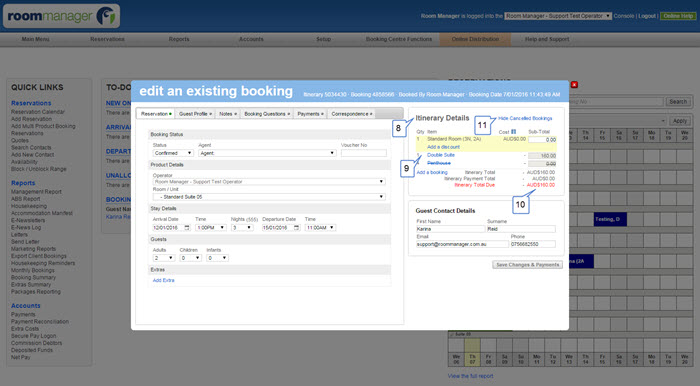Click the Online Help button

pyautogui.click(x=678, y=16)
